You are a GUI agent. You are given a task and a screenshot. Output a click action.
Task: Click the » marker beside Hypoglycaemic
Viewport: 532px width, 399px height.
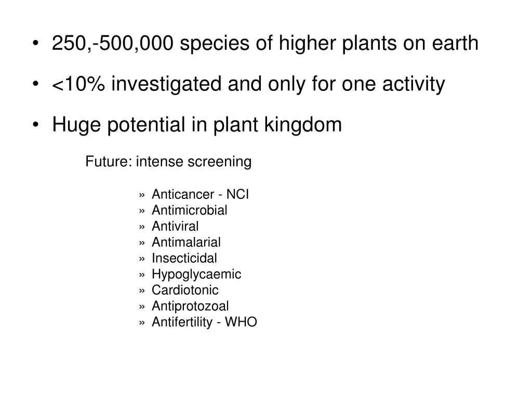[142, 275]
